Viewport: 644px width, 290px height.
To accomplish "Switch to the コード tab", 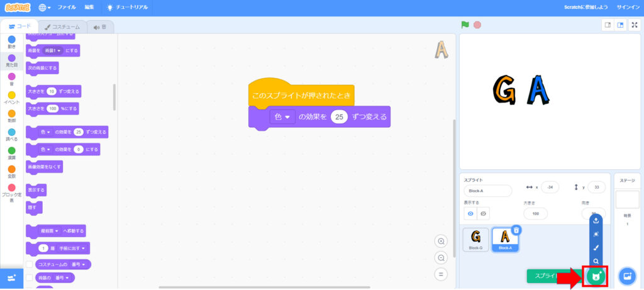I will [x=19, y=26].
